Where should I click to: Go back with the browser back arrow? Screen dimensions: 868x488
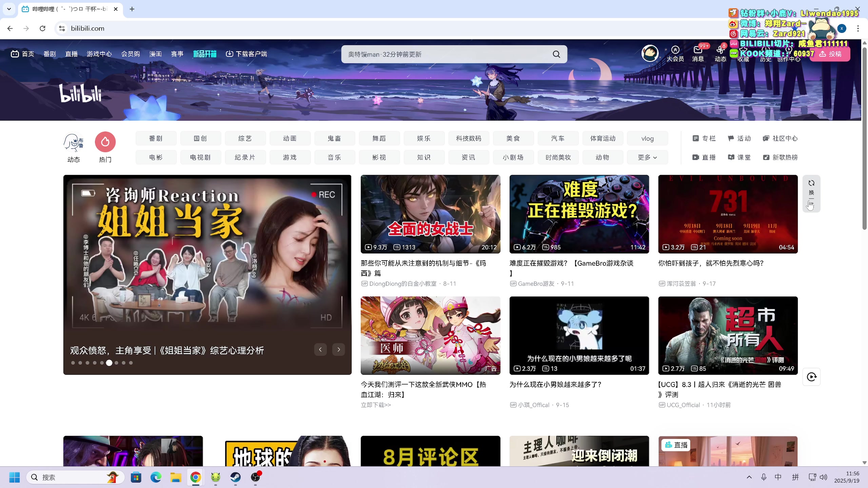(10, 28)
